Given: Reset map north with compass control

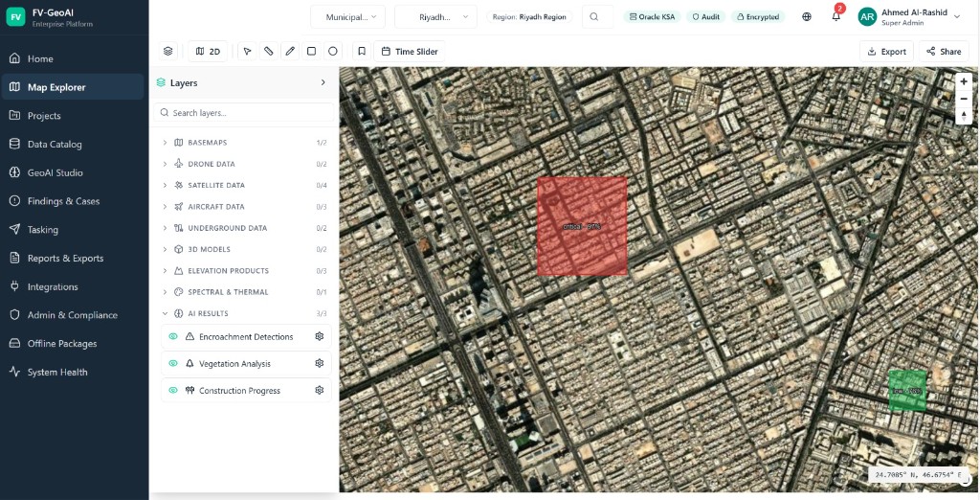Looking at the screenshot, I should click(964, 116).
